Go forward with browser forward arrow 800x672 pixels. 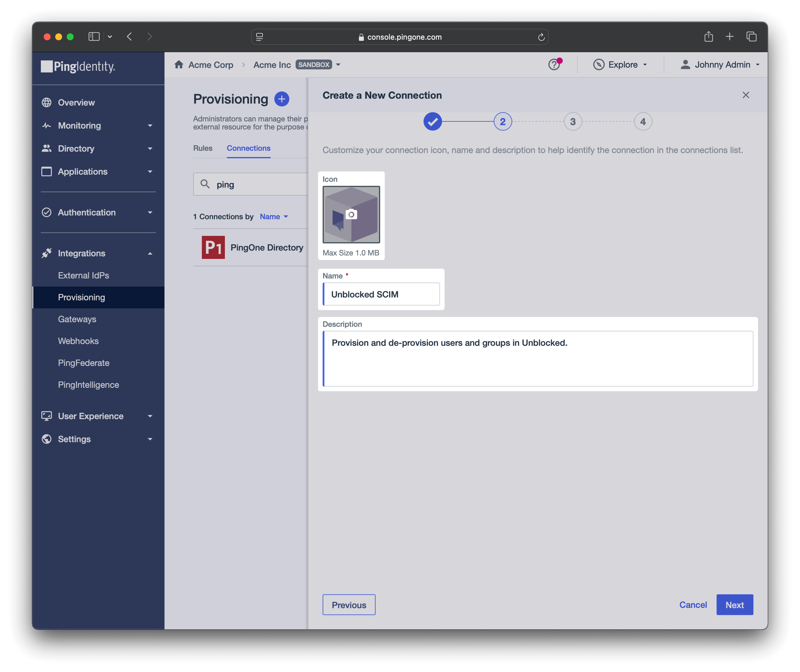point(149,37)
